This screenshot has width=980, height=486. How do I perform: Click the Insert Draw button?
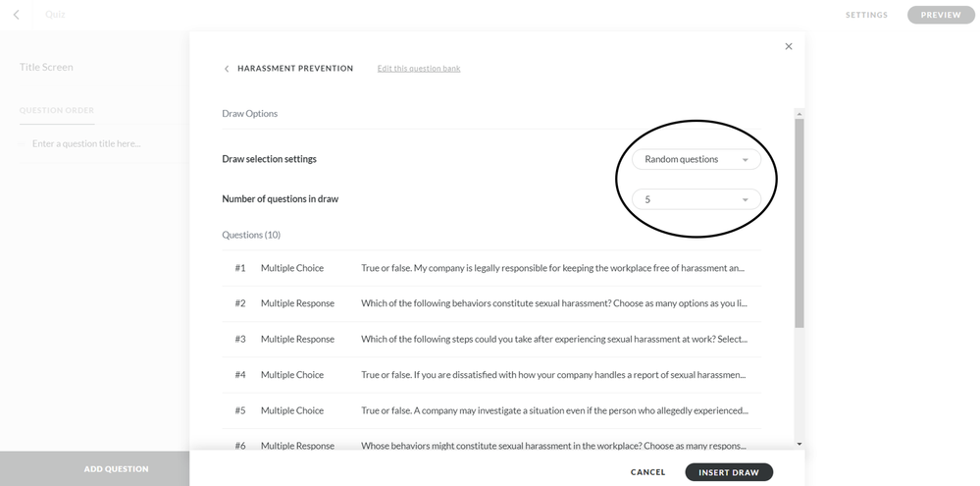[728, 472]
